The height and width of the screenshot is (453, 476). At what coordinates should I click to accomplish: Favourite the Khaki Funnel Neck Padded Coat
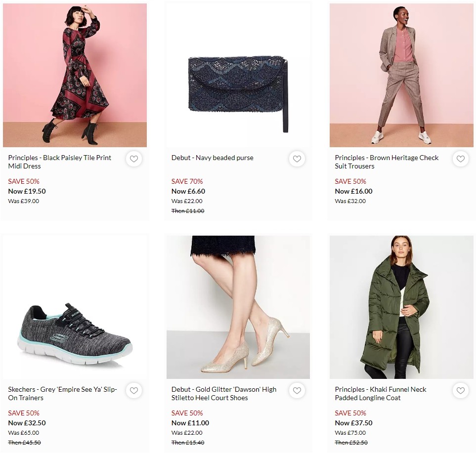[x=460, y=391]
